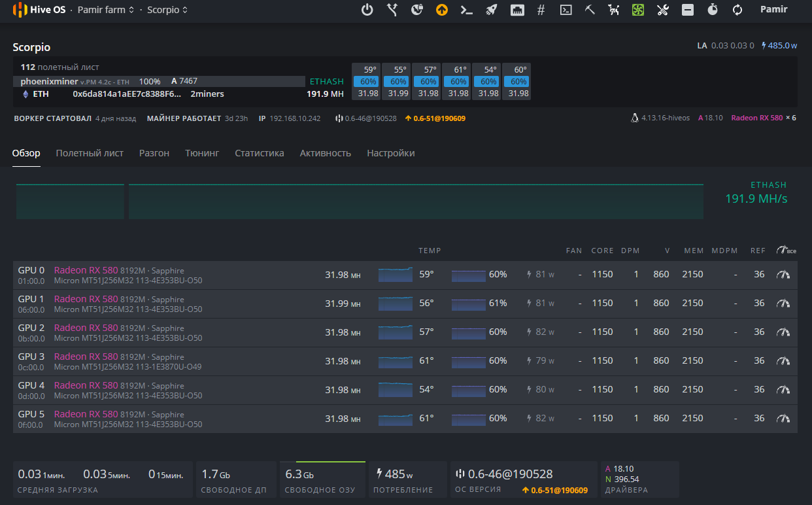Click the orange upgrade arrow icon
Viewport: 812px width, 505px height.
point(442,10)
